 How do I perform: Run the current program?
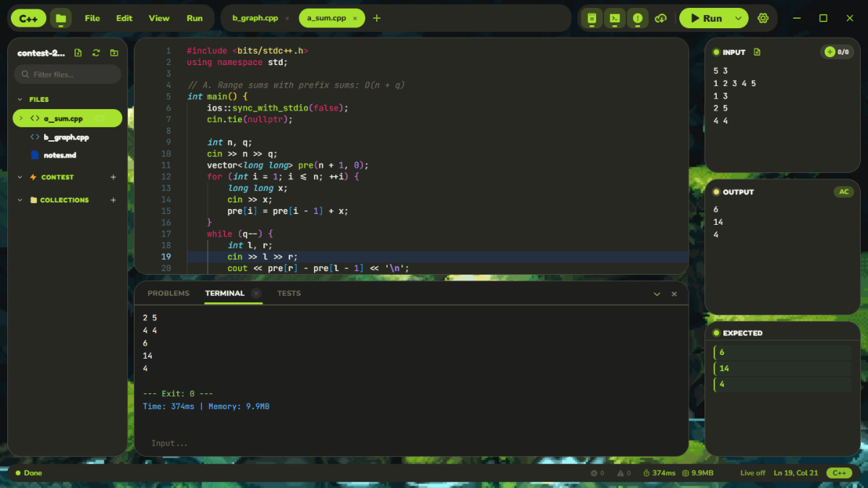click(706, 18)
